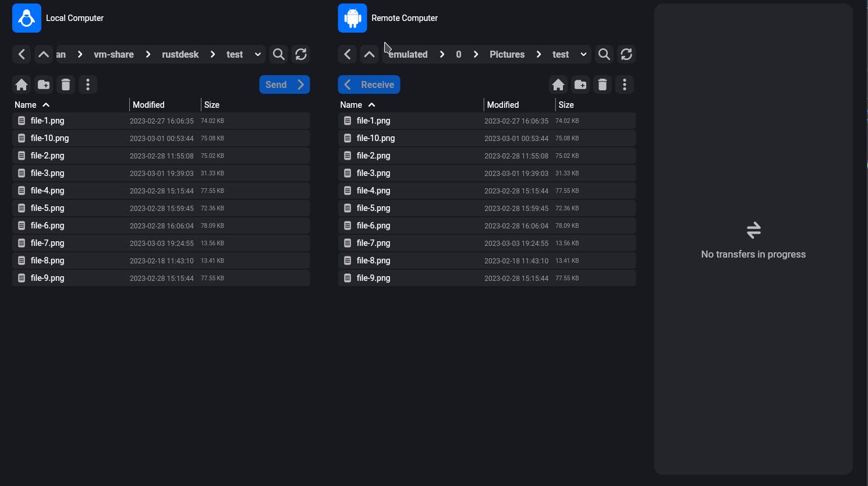This screenshot has height=486, width=868.
Task: Navigate up one directory on the remote panel
Action: point(369,54)
